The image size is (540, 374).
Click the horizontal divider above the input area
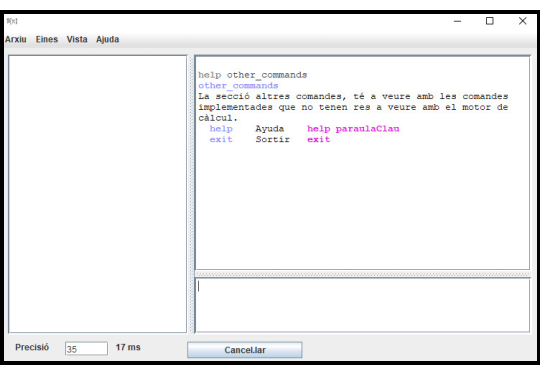coord(362,274)
